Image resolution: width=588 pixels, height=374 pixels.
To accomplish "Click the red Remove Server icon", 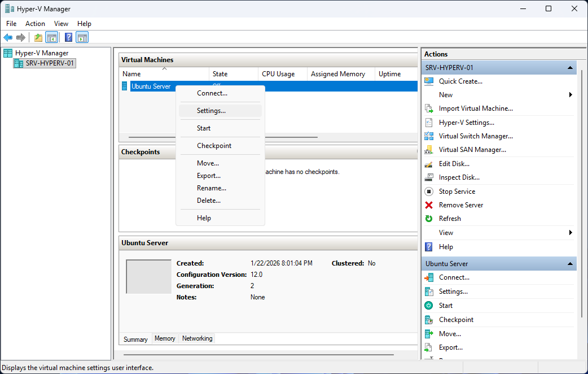I will (x=429, y=205).
